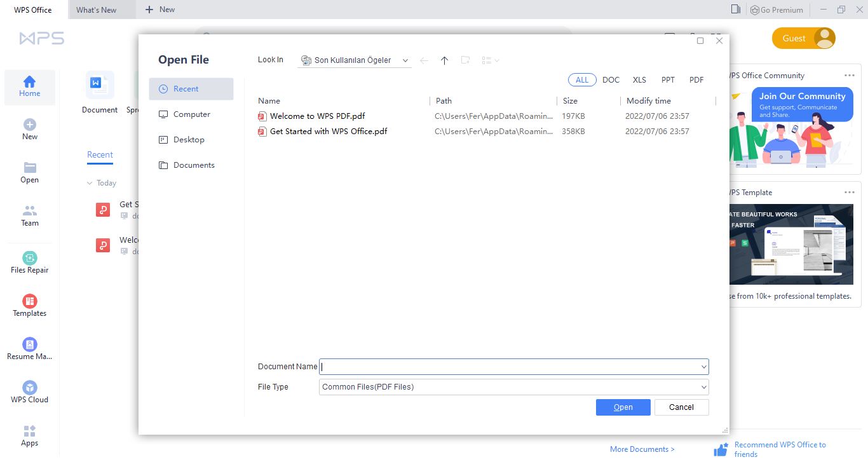Screen dimensions: 868x469
Task: Filter file list by DOC
Action: coord(611,80)
